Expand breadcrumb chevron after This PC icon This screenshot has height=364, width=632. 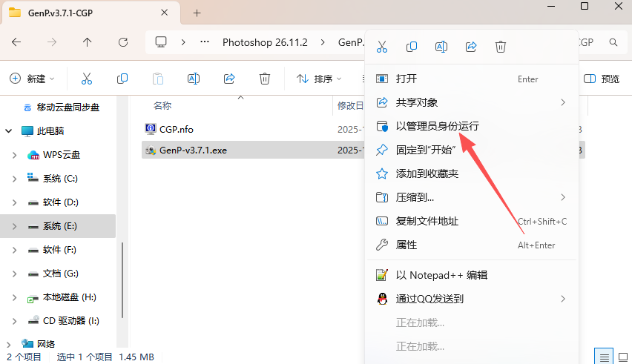tap(183, 42)
